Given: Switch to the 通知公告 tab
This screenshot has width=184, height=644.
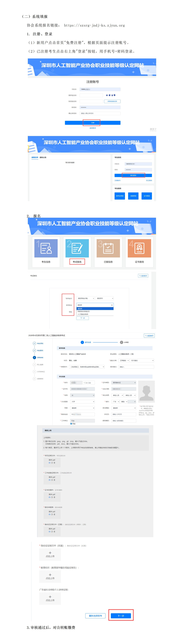Looking at the screenshot, I should coord(43,158).
